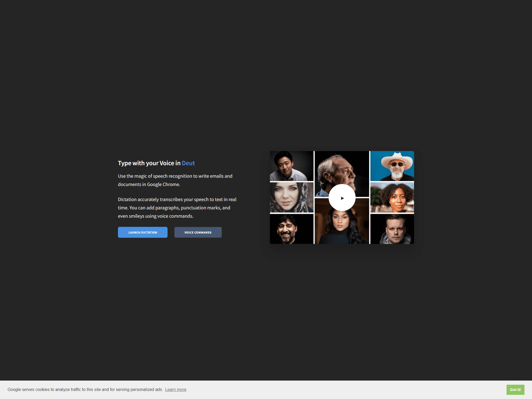This screenshot has height=399, width=532.
Task: Click the 'Type with your Voice in' heading
Action: [149, 163]
